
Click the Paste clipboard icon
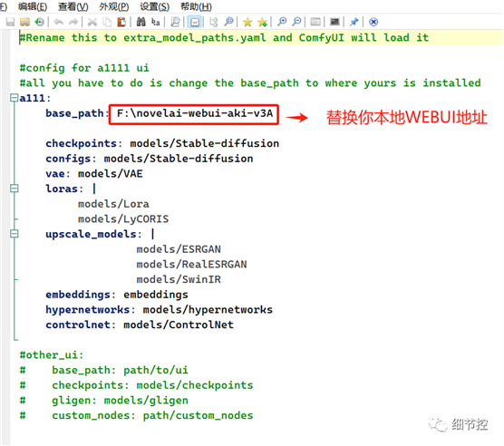tap(121, 22)
